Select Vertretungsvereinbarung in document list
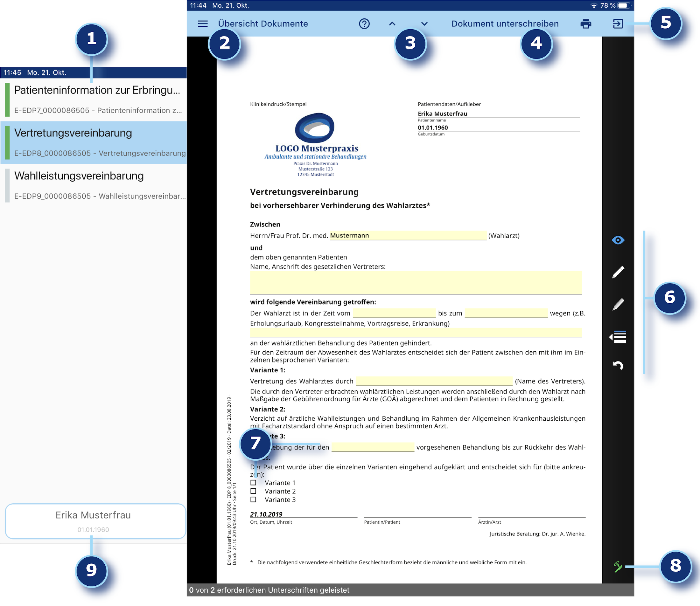This screenshot has height=606, width=700. [94, 142]
